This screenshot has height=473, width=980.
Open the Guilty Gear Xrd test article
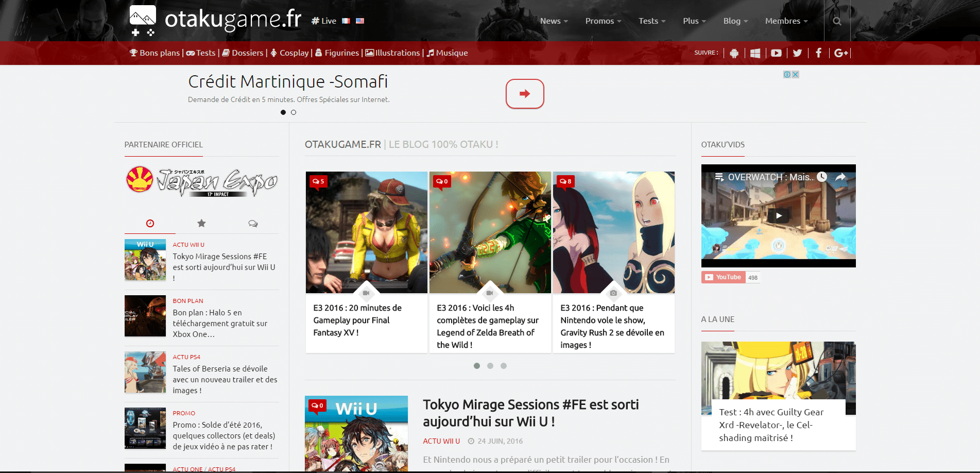771,425
